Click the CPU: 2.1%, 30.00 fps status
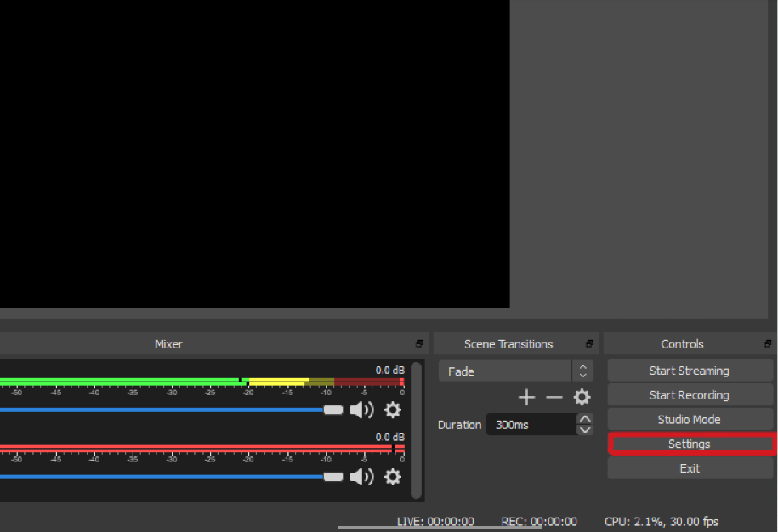 coord(662,522)
